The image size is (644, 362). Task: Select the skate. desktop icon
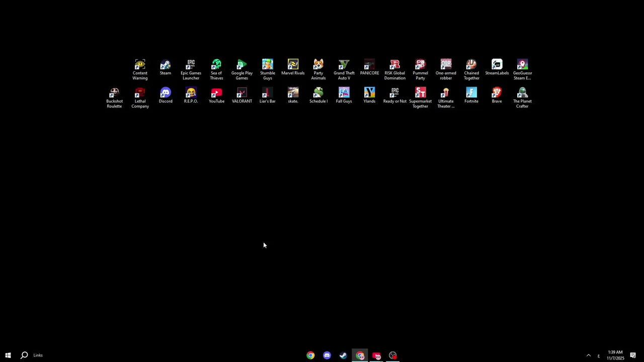tap(293, 96)
